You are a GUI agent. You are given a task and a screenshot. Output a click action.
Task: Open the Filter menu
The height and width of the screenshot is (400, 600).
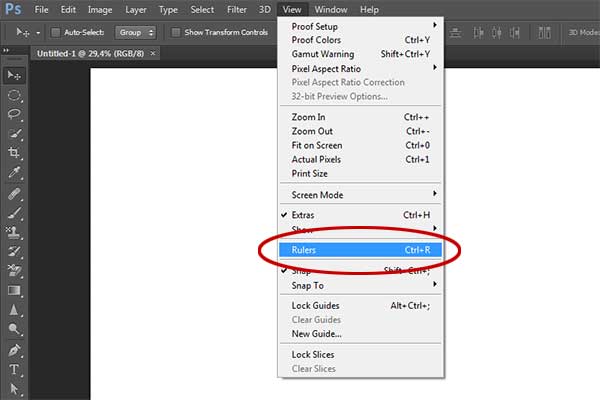pyautogui.click(x=236, y=10)
